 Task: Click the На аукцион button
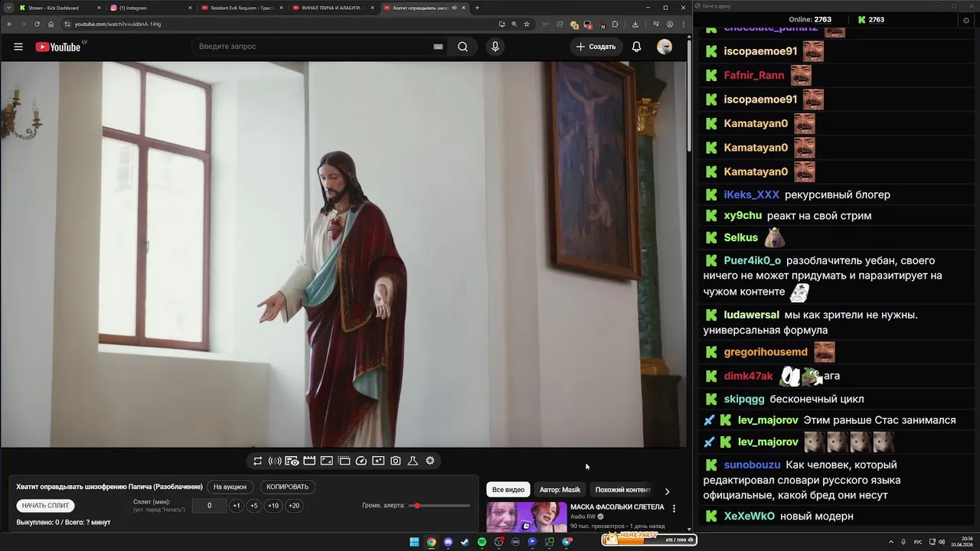pos(230,487)
